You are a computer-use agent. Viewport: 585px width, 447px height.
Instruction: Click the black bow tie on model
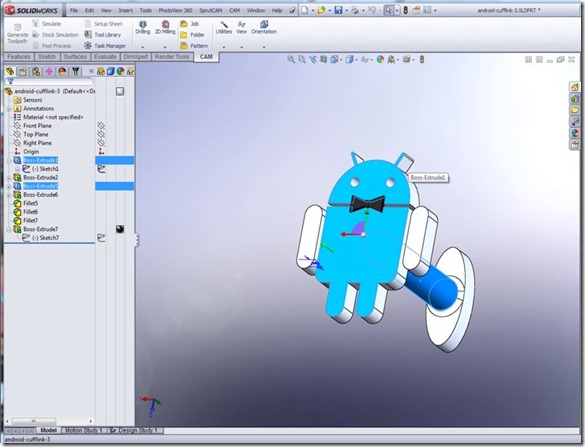coord(367,204)
